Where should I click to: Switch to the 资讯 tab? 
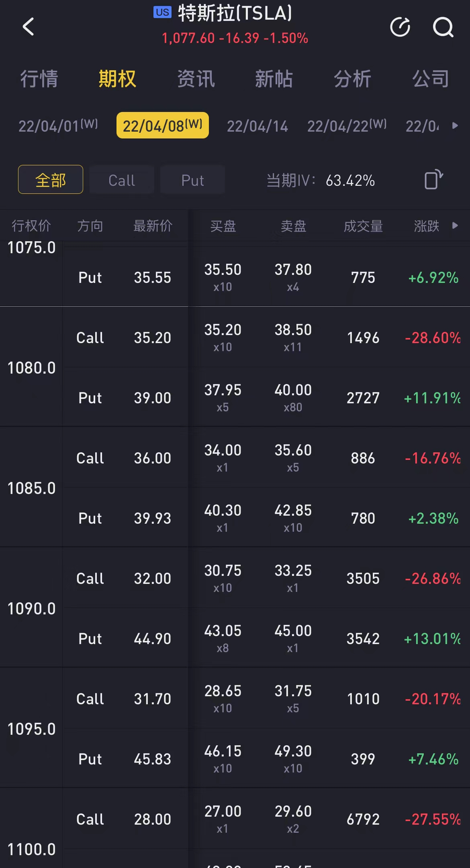(196, 78)
